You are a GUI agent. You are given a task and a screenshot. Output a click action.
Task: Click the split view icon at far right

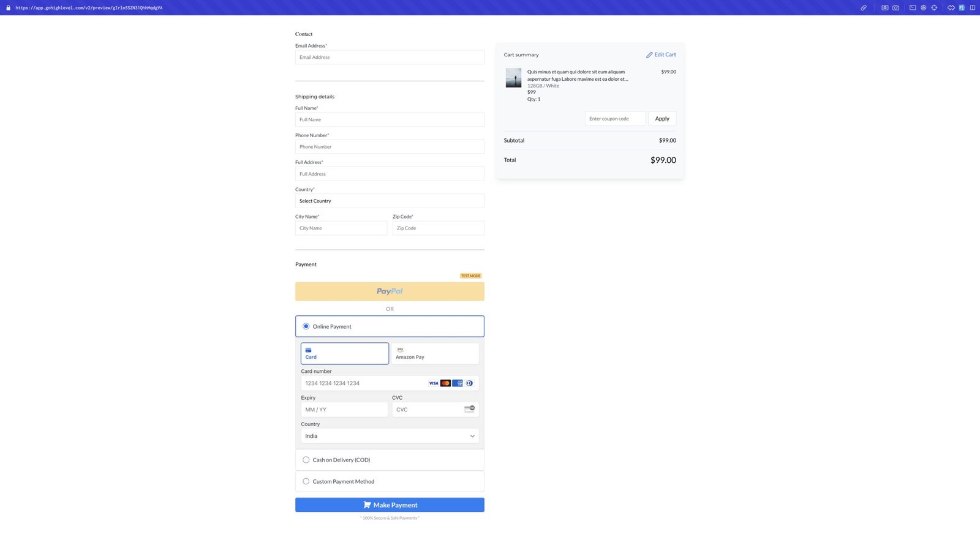pos(972,8)
